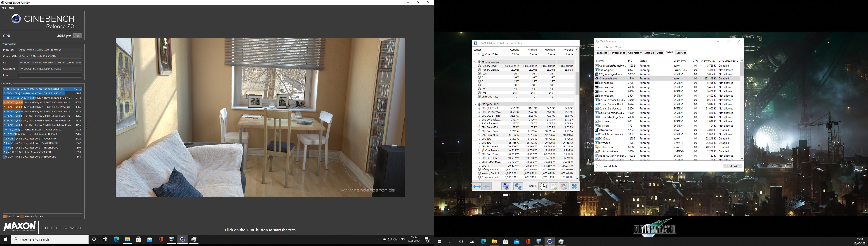Click HWiNFO monitor magnifier summary icon
868x246 pixels.
(x=506, y=186)
